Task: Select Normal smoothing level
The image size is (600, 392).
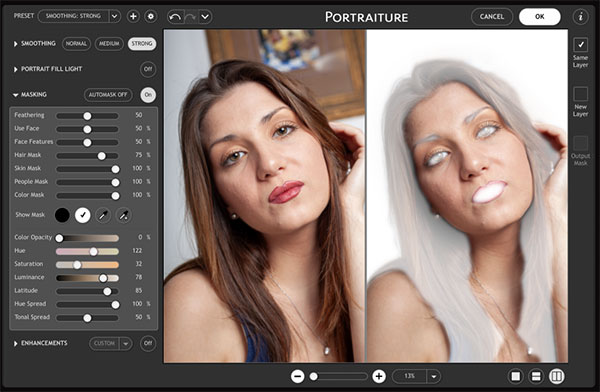Action: 76,44
